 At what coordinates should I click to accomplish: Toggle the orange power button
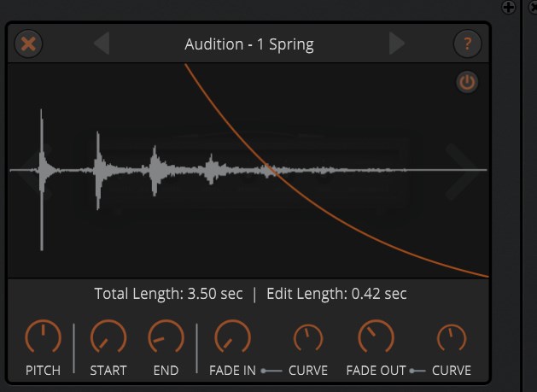coord(467,83)
